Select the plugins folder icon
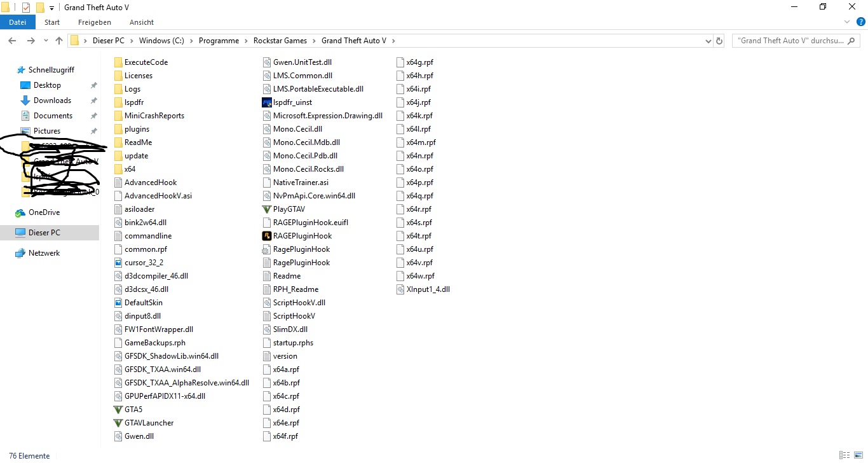 point(118,129)
